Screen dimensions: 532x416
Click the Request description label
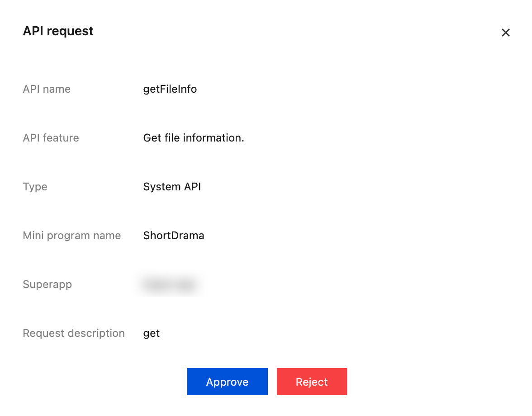click(73, 333)
